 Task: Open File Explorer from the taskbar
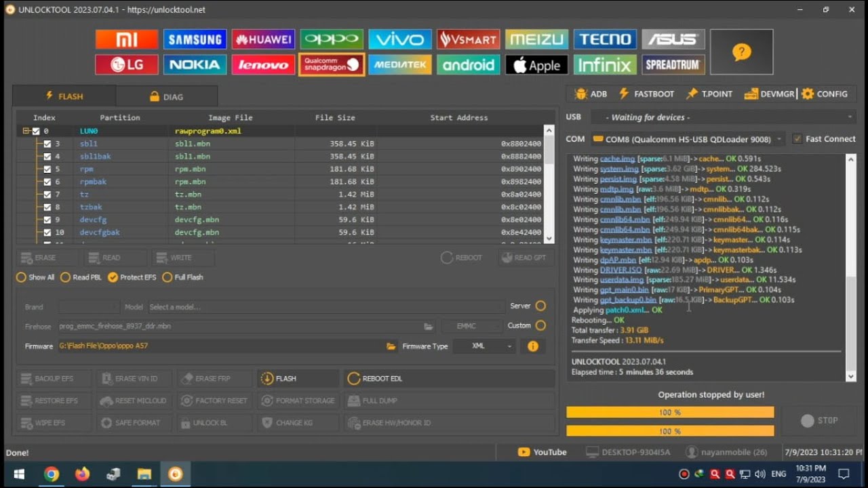(x=144, y=474)
